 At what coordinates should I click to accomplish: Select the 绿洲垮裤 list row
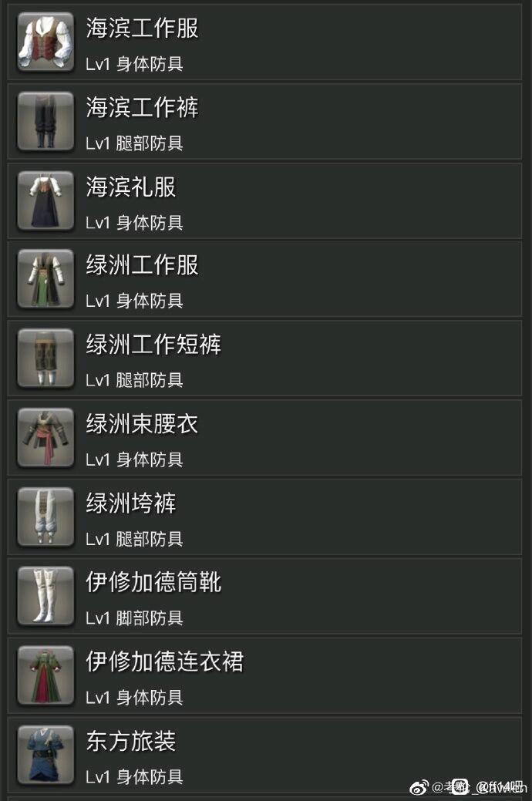264,517
